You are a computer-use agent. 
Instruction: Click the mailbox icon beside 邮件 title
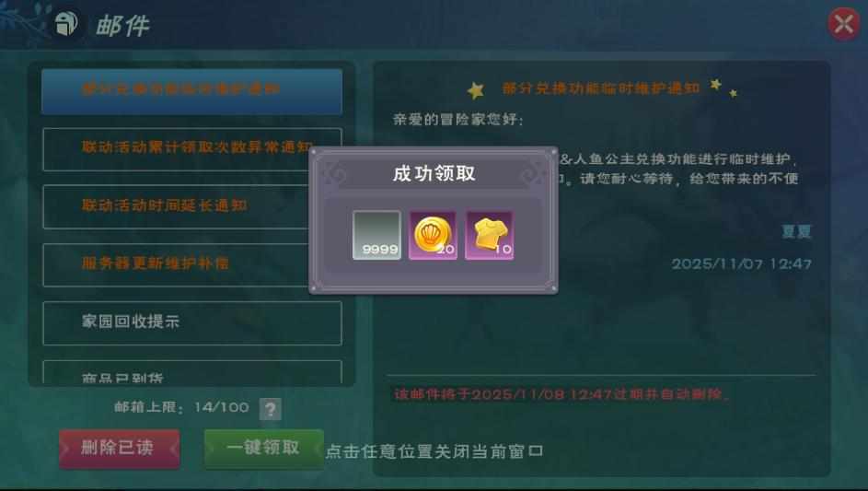(x=66, y=23)
